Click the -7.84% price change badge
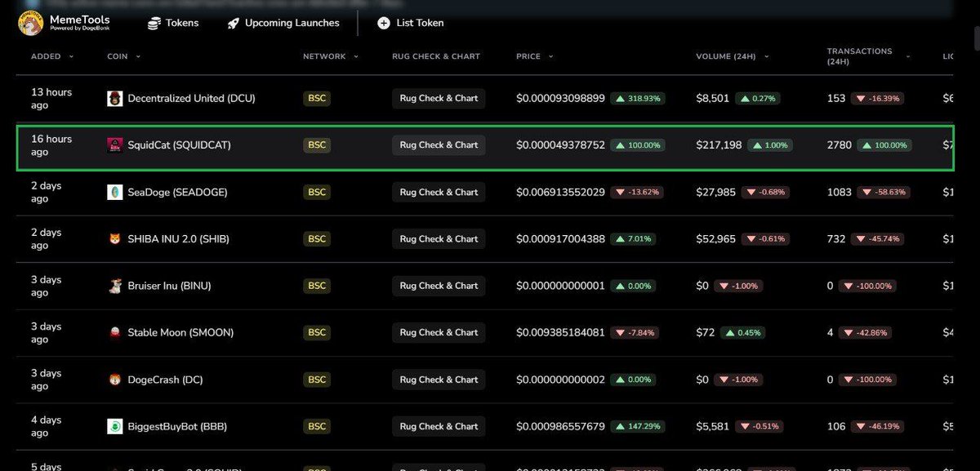This screenshot has height=471, width=980. click(x=634, y=333)
